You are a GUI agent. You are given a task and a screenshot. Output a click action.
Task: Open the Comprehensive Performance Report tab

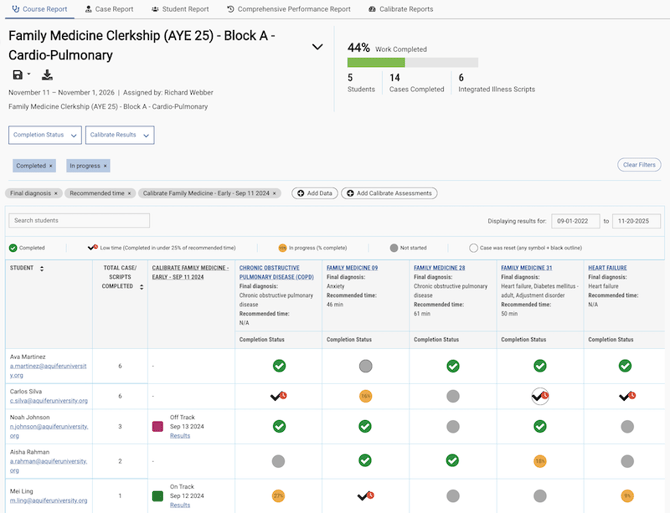click(289, 9)
